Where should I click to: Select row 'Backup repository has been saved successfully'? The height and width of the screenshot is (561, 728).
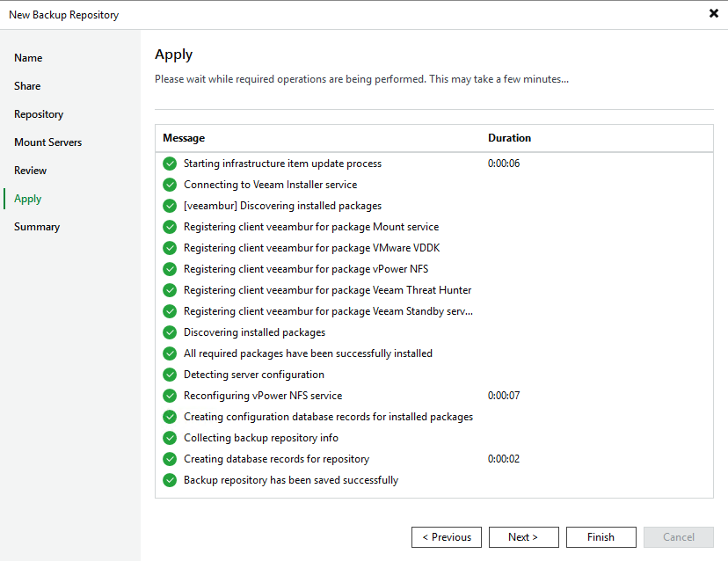pos(434,480)
